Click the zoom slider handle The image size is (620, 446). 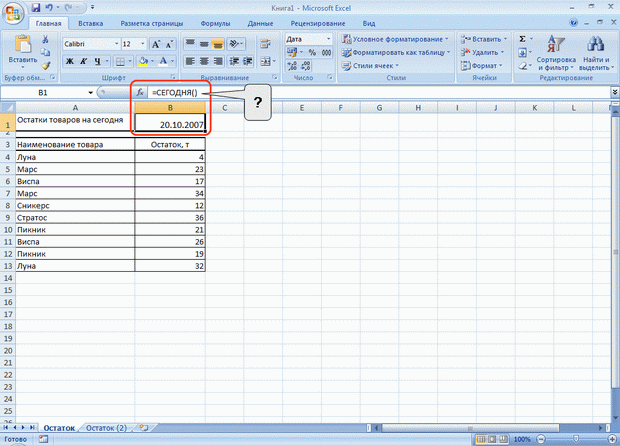(x=576, y=439)
